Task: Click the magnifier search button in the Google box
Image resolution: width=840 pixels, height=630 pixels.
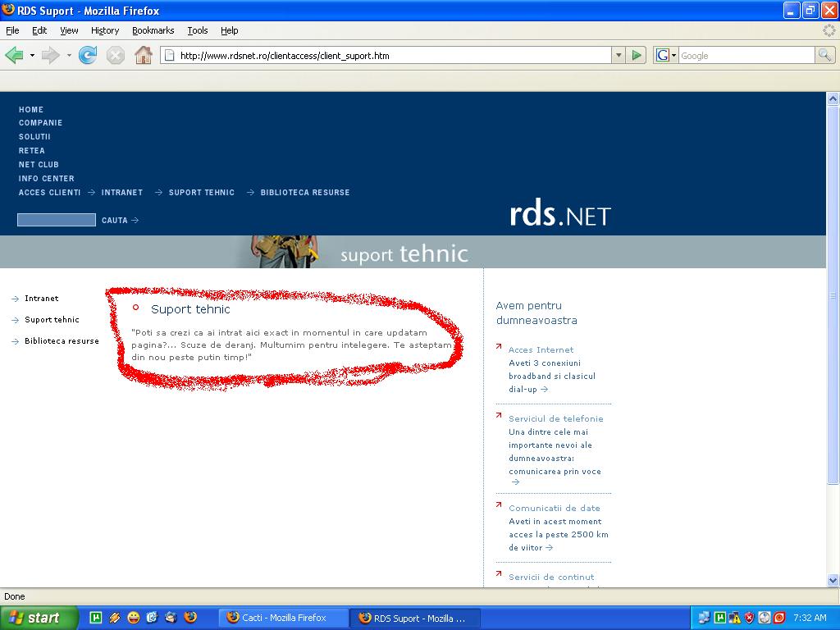Action: pyautogui.click(x=824, y=55)
